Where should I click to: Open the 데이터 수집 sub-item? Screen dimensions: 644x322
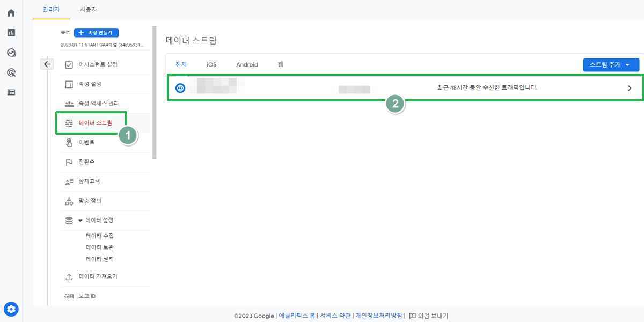[x=100, y=236]
